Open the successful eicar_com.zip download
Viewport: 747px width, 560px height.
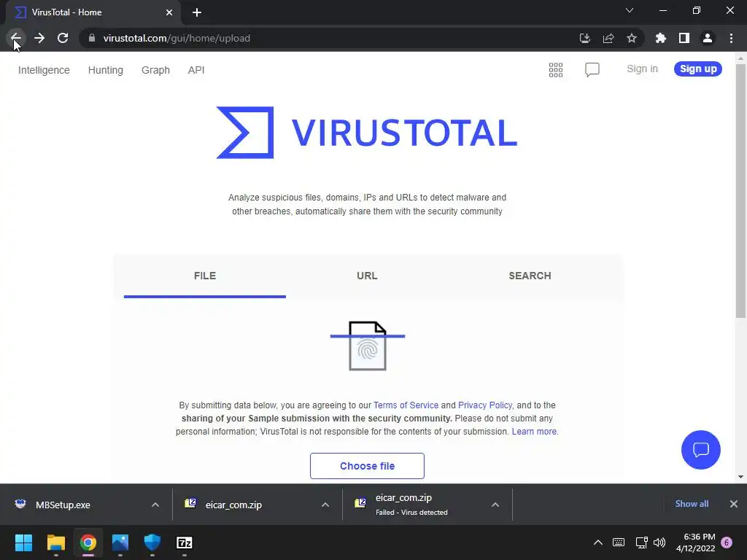click(x=233, y=505)
